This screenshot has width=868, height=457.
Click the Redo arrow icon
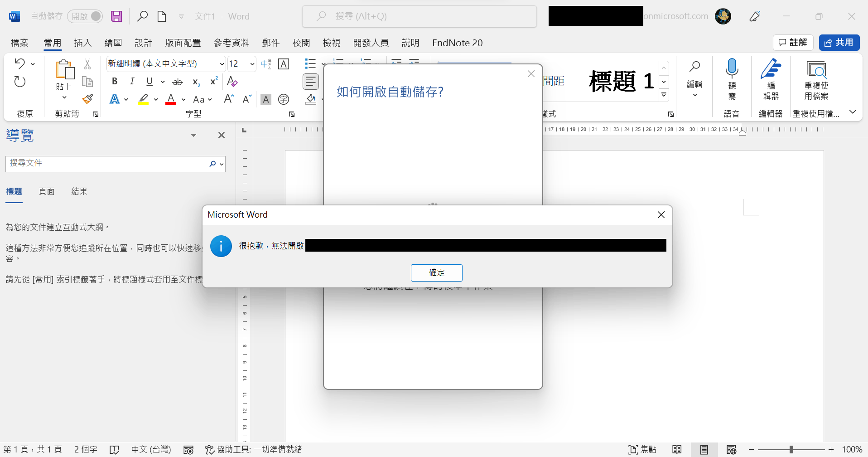coord(19,82)
